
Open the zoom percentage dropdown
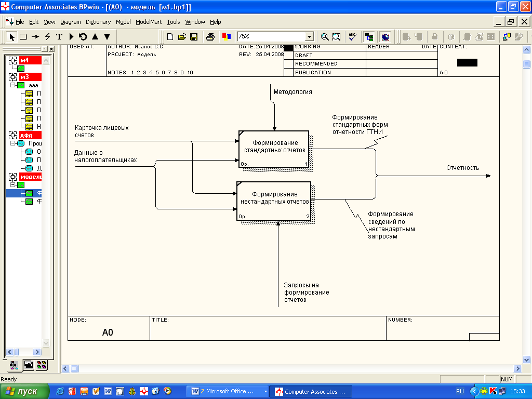(x=309, y=37)
